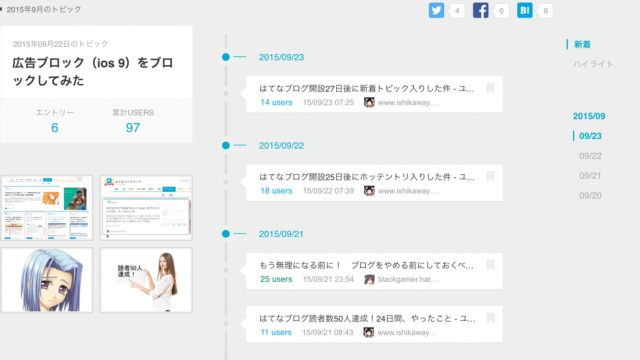
Task: Share topic via Twitter icon
Action: tap(436, 11)
